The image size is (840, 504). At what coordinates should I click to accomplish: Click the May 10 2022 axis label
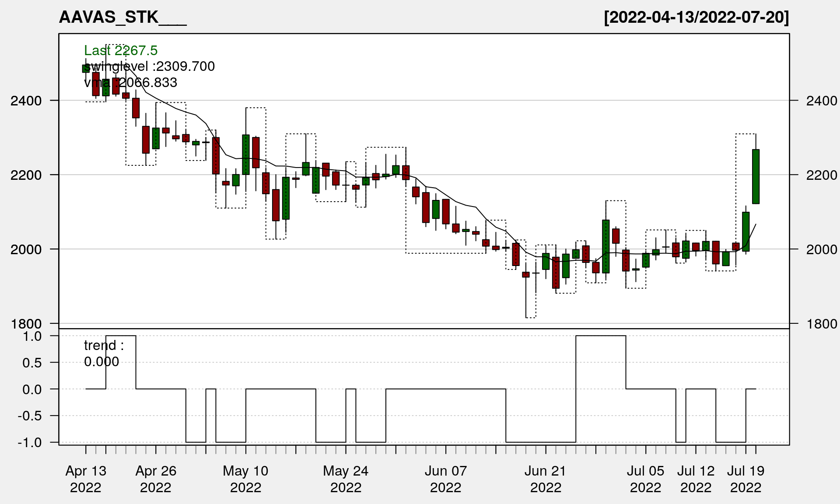(x=245, y=479)
